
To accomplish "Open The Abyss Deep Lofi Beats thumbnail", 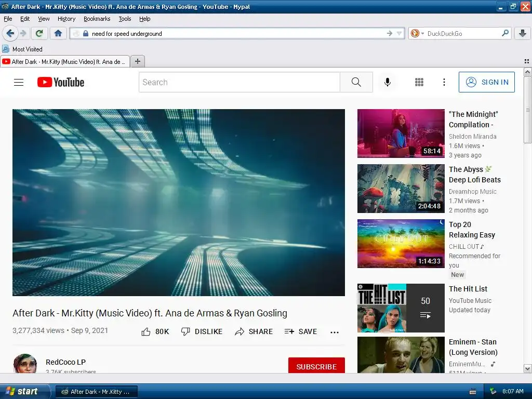I will point(401,189).
